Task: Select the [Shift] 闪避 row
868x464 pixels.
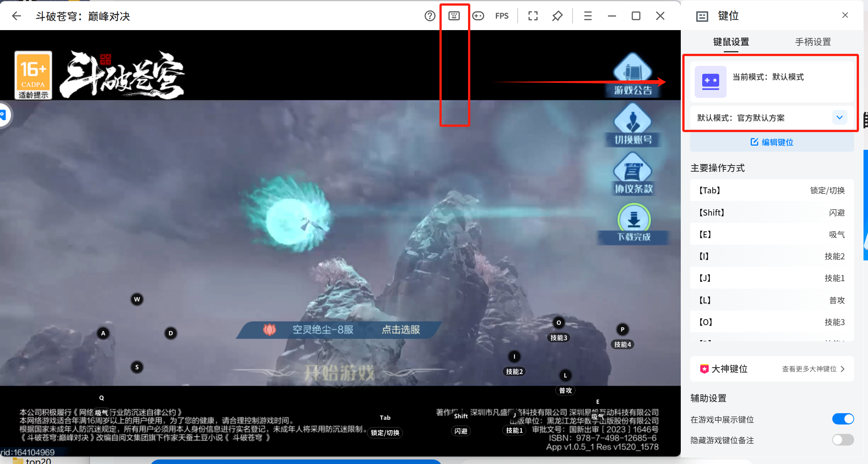Action: (x=772, y=213)
